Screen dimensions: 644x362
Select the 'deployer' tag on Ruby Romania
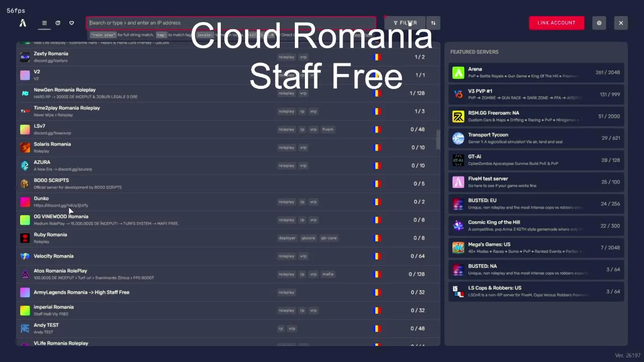pyautogui.click(x=287, y=238)
